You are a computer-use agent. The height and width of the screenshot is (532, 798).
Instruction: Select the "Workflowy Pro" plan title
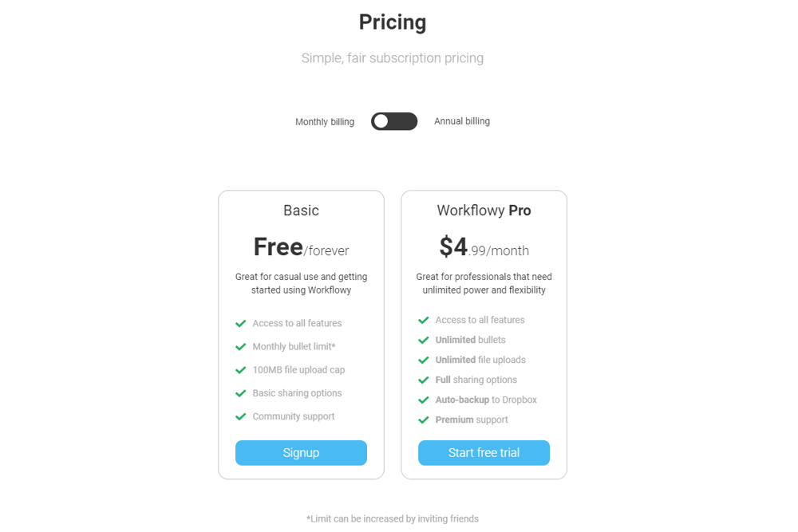pos(484,211)
